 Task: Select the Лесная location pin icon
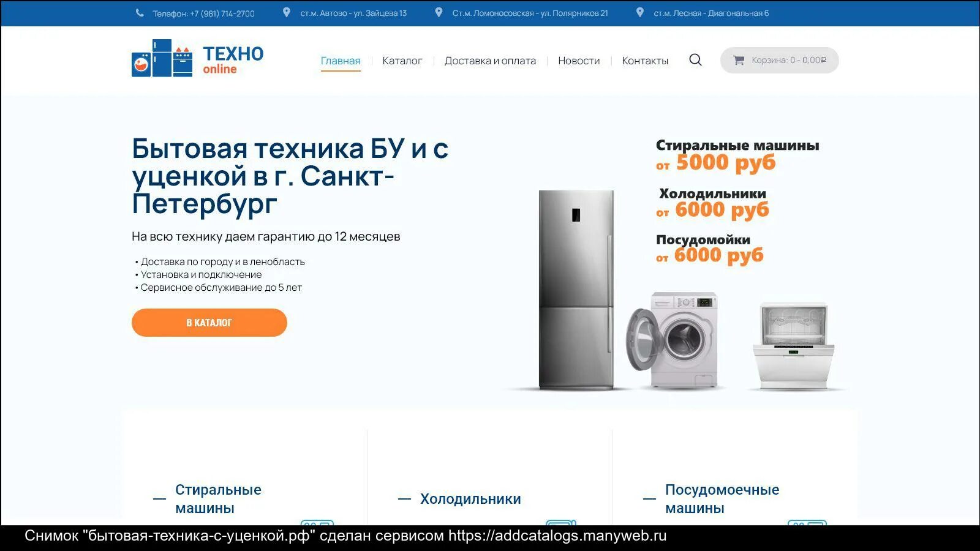[639, 12]
